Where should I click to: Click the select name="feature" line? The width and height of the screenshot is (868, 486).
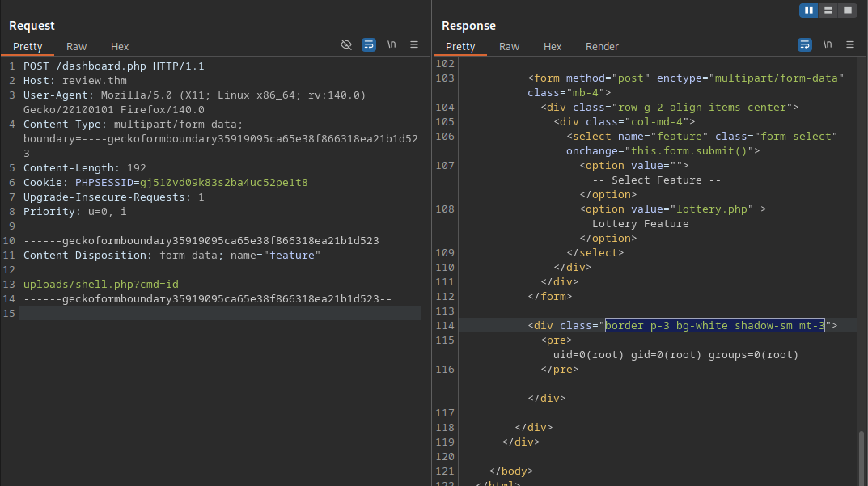click(702, 136)
